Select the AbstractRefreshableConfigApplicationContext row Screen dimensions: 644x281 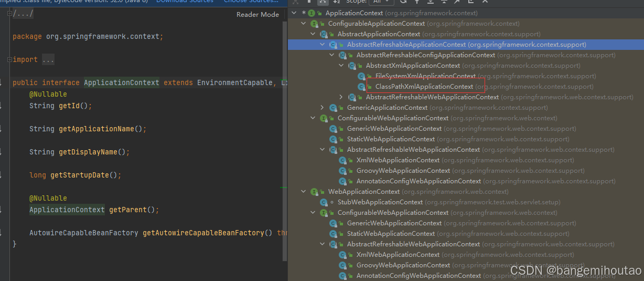point(466,55)
